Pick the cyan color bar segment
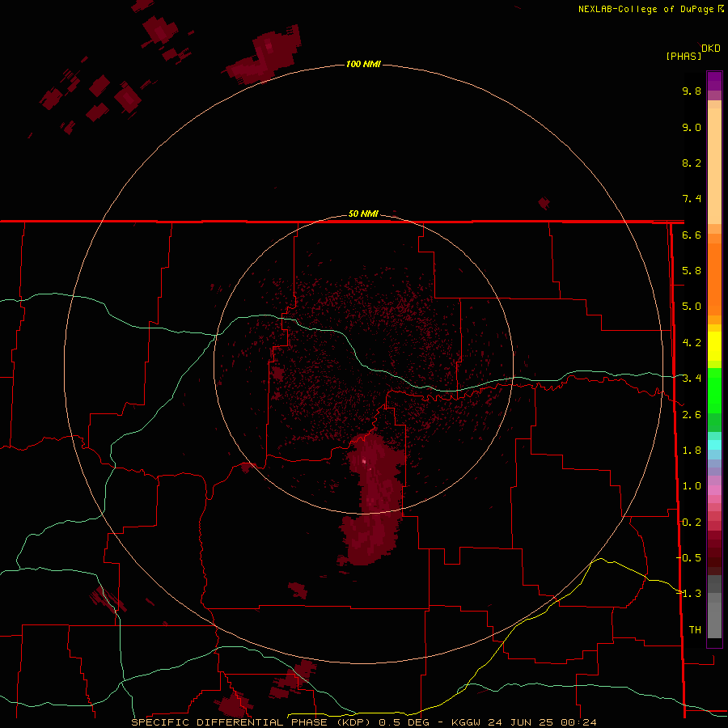This screenshot has height=728, width=728. (714, 445)
